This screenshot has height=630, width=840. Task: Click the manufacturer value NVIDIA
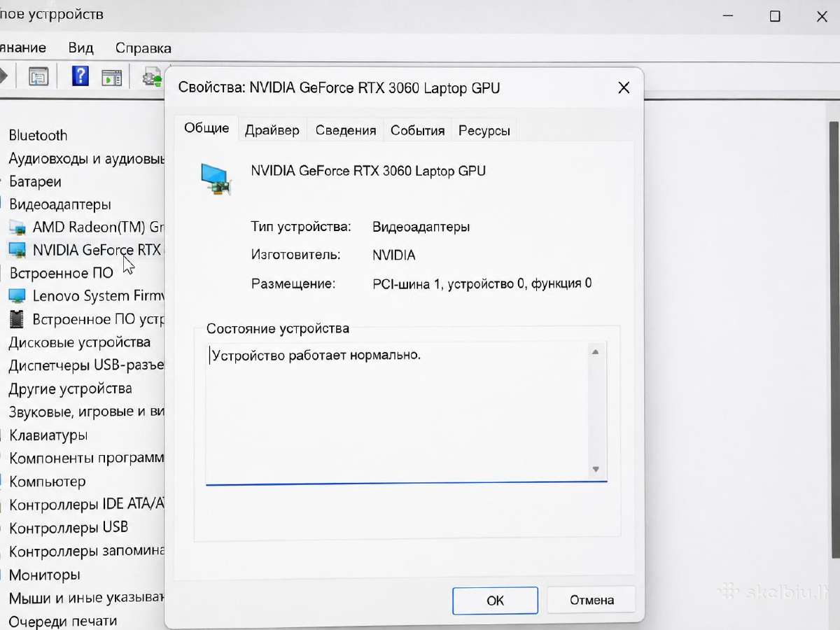(394, 255)
